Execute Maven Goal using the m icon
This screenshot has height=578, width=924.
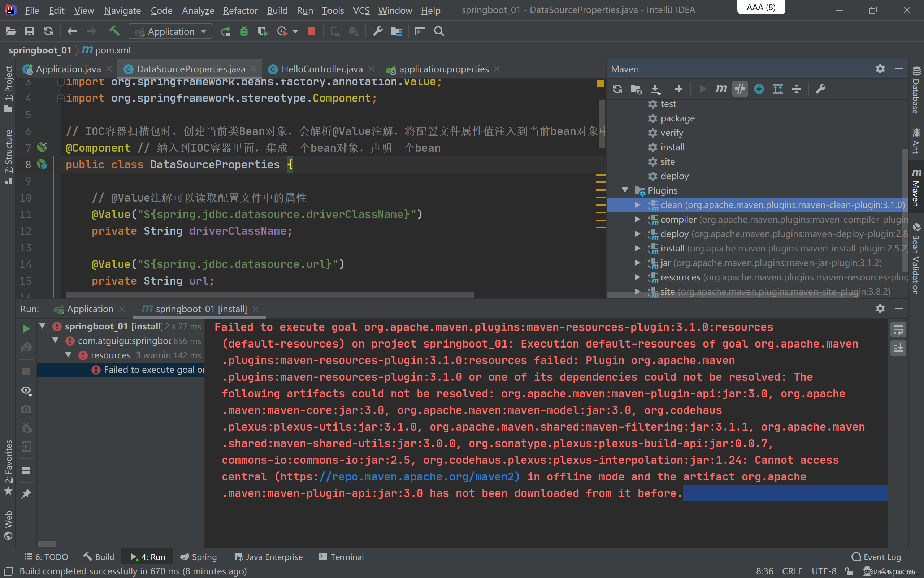[x=721, y=89]
